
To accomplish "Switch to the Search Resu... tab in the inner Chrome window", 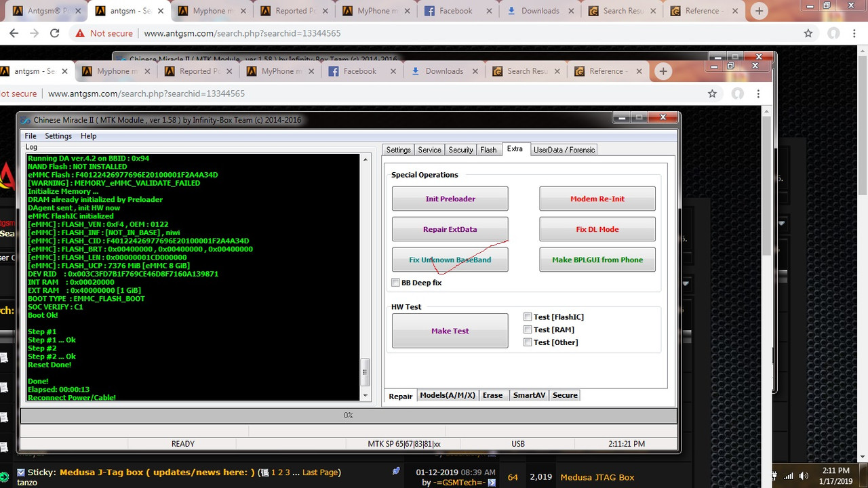I will (x=526, y=71).
